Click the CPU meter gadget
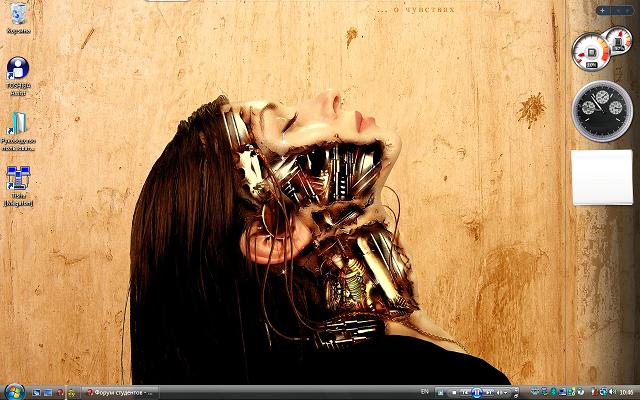 tap(589, 51)
